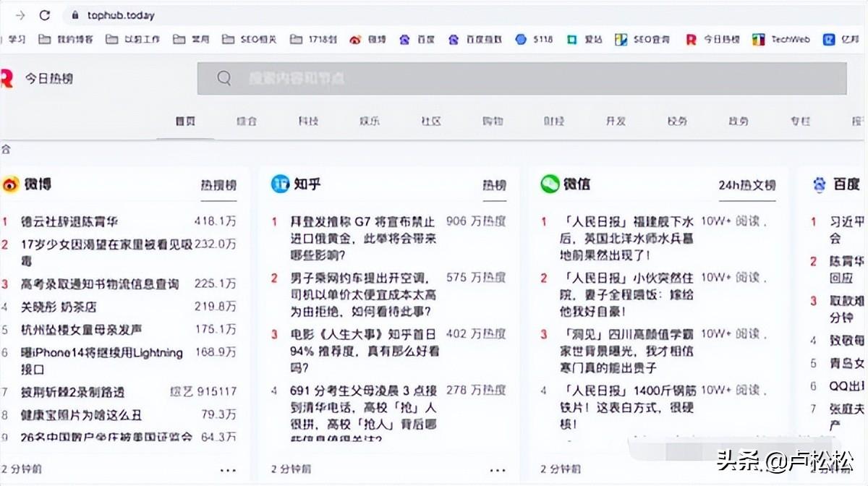Image resolution: width=868 pixels, height=486 pixels.
Task: Open the 微博 bookmark in bookmarks bar
Action: click(368, 40)
